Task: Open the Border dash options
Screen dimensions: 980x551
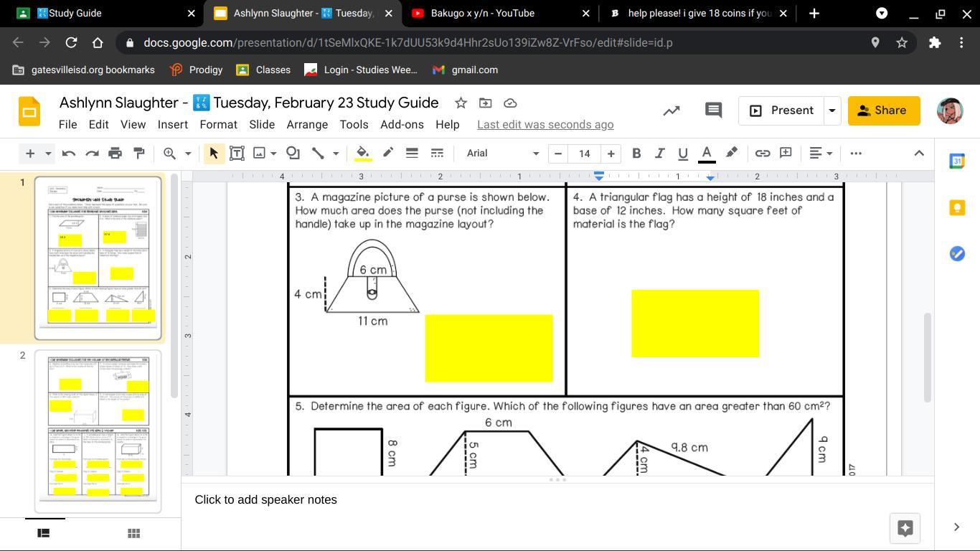Action: click(436, 153)
